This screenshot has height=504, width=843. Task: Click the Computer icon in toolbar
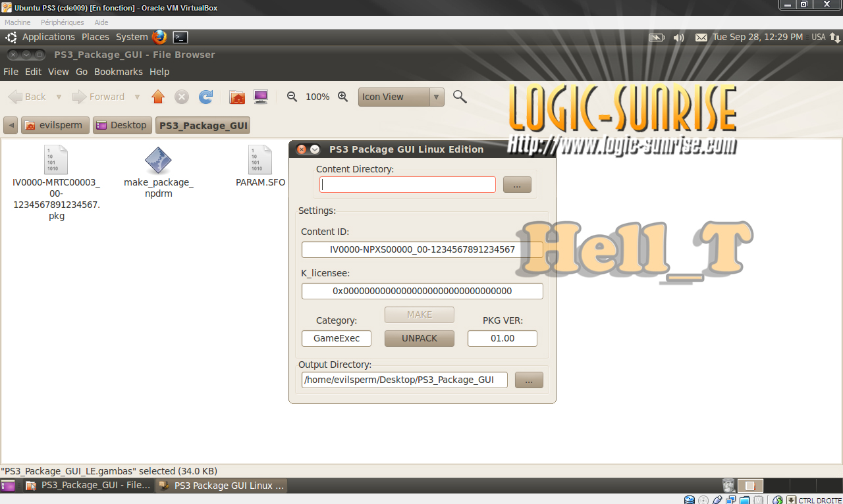tap(261, 97)
